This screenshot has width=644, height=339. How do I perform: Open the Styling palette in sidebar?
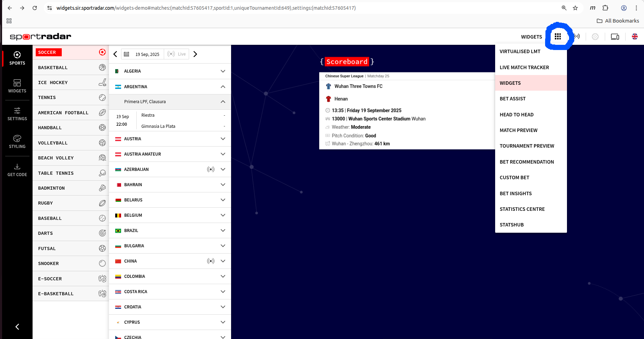[17, 141]
